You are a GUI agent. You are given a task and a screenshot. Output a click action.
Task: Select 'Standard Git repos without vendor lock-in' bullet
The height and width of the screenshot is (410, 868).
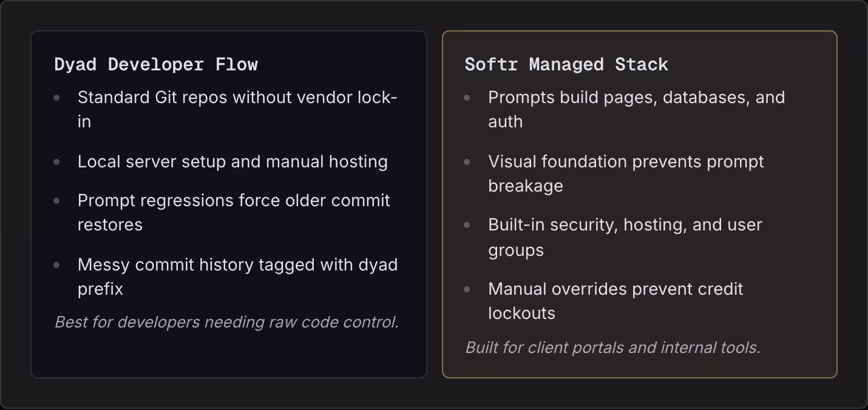237,109
